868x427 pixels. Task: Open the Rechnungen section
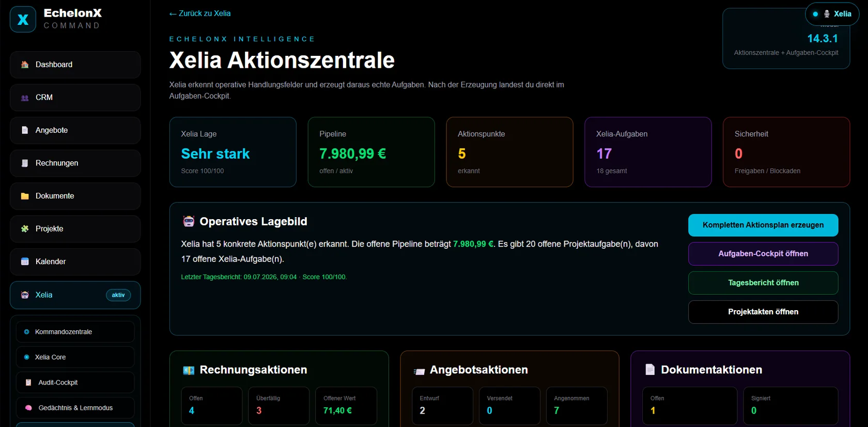(75, 163)
